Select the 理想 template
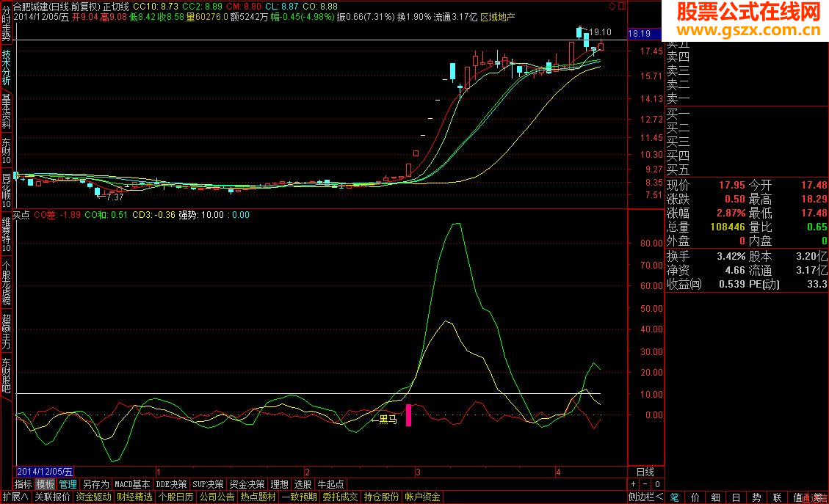This screenshot has width=829, height=504. point(280,484)
